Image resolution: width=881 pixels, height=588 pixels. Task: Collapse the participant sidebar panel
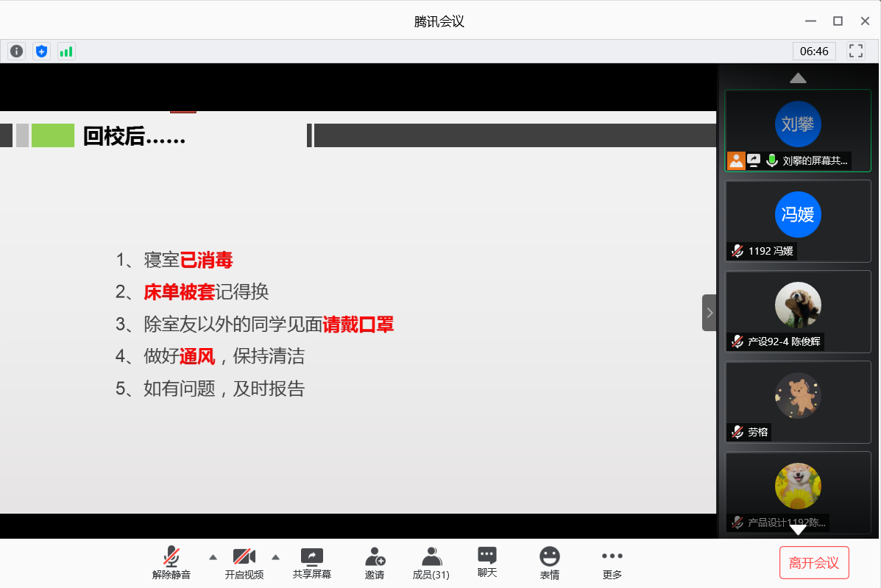(x=710, y=313)
